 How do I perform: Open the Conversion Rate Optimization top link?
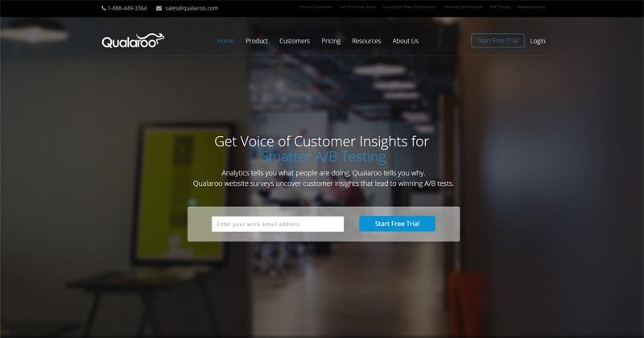coord(410,7)
